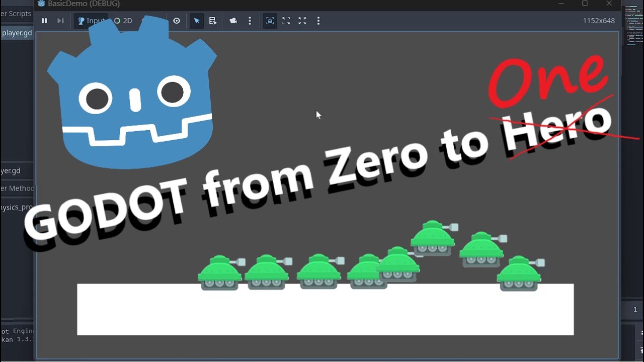Open the player.gd script tab
This screenshot has width=644, height=362.
[17, 33]
